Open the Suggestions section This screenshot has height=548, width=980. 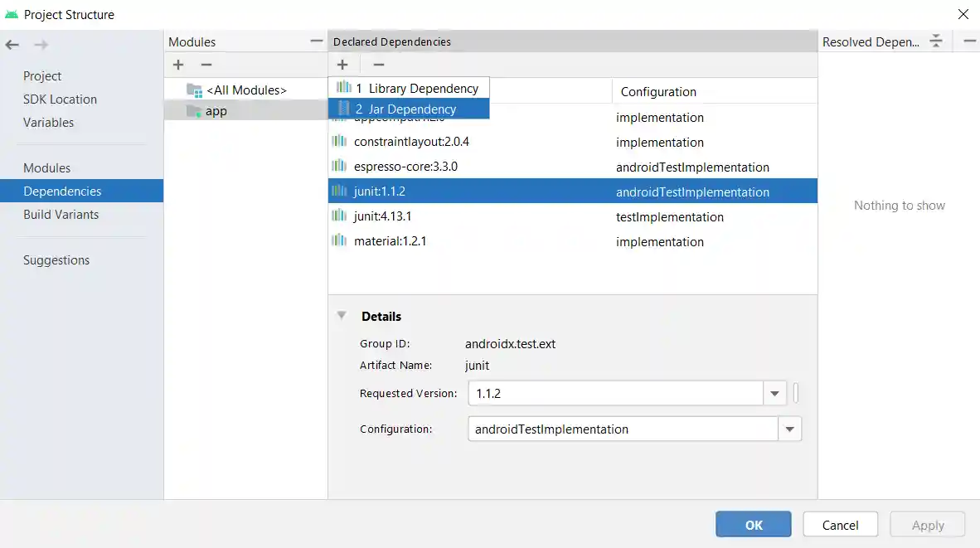(56, 259)
